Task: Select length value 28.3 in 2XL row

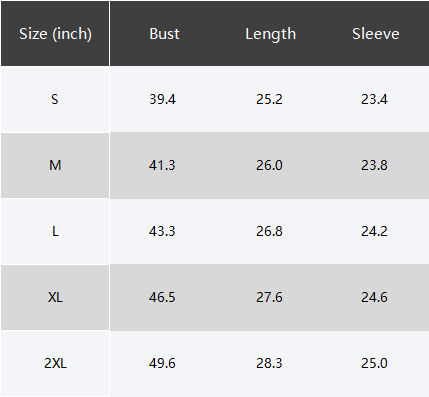Action: pos(269,363)
